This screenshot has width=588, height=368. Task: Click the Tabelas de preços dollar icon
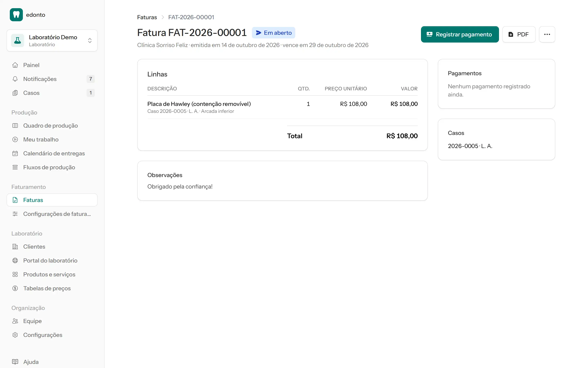(15, 288)
